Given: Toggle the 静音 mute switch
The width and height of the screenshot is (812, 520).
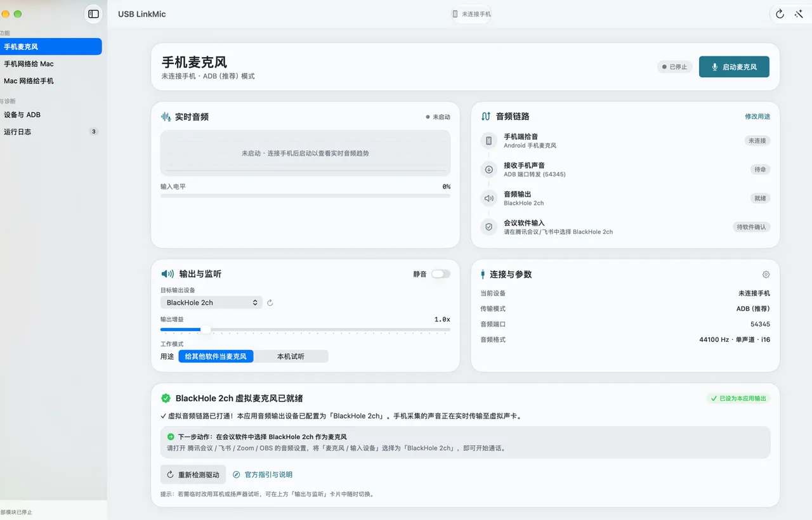Looking at the screenshot, I should [x=441, y=274].
